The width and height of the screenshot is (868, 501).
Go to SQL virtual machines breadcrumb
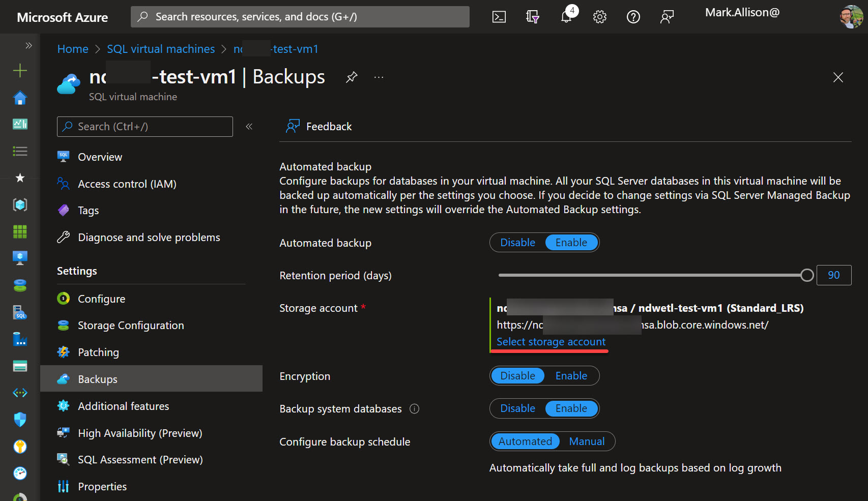[161, 49]
